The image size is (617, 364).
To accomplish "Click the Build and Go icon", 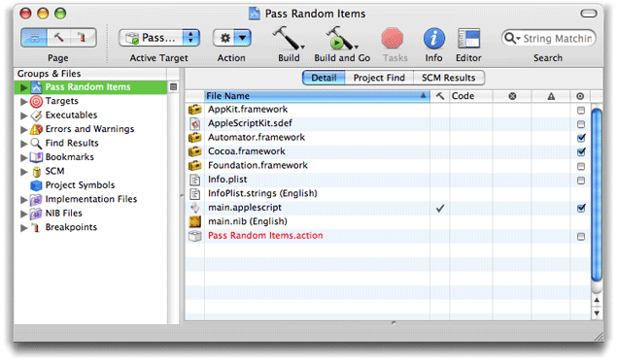I will [x=341, y=38].
